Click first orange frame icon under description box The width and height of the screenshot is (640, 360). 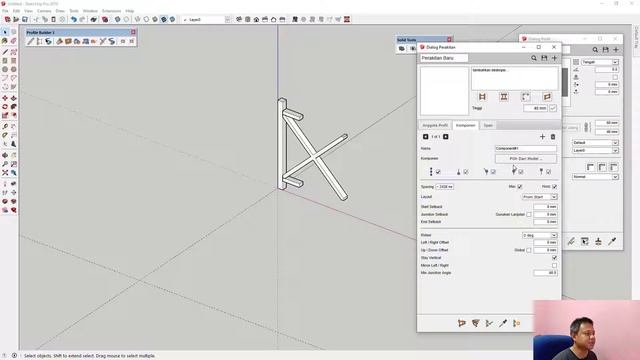(x=482, y=97)
